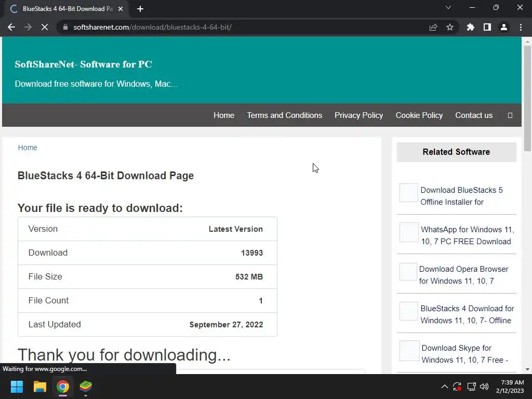
Task: Click 'Thank you for downloading...' text
Action: [124, 355]
